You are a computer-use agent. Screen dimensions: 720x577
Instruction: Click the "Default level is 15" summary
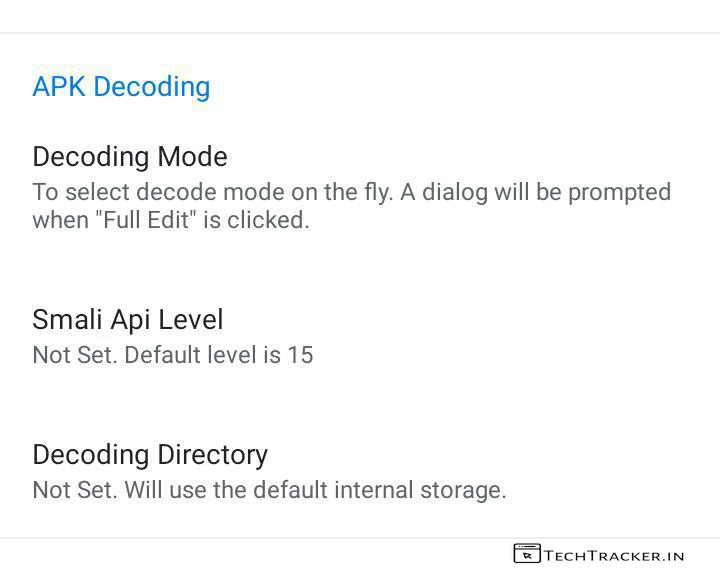[219, 354]
